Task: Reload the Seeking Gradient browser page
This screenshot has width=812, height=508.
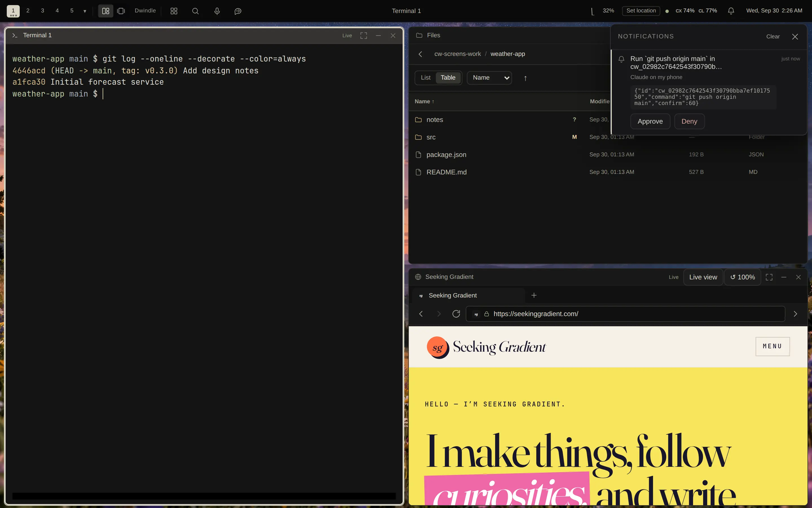Action: coord(456,314)
